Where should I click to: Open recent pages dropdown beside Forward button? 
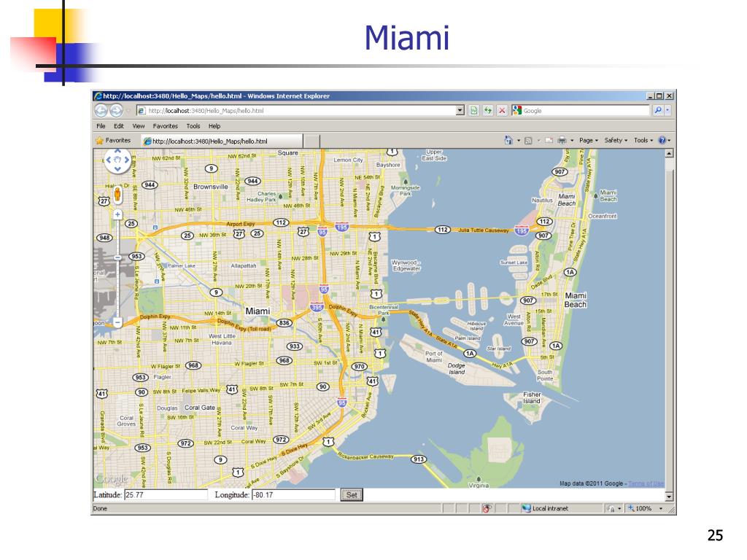128,111
